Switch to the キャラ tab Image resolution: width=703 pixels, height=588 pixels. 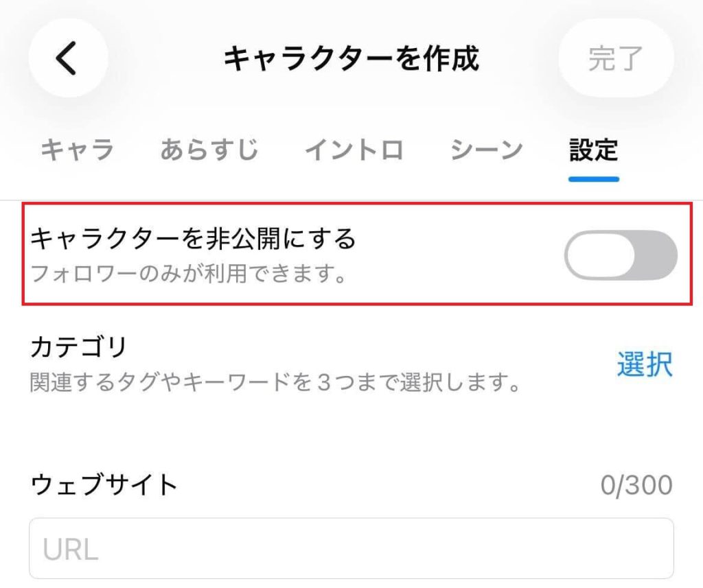click(x=77, y=150)
